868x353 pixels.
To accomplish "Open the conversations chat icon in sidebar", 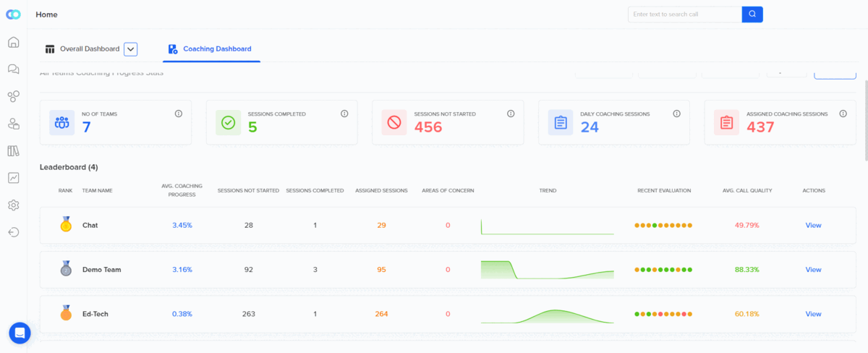I will pos(13,69).
